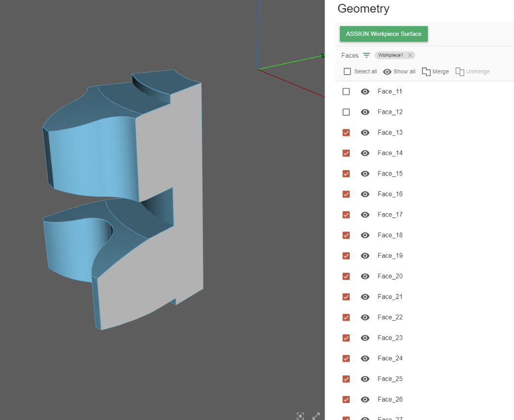The width and height of the screenshot is (514, 420).
Task: Hide Face_14 using its eye icon
Action: coord(365,153)
